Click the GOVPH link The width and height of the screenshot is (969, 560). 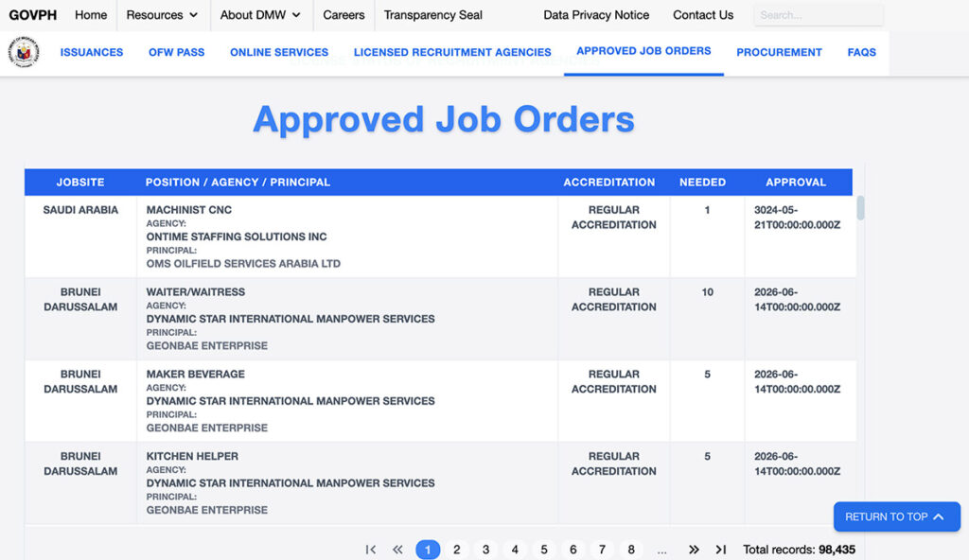[x=32, y=15]
